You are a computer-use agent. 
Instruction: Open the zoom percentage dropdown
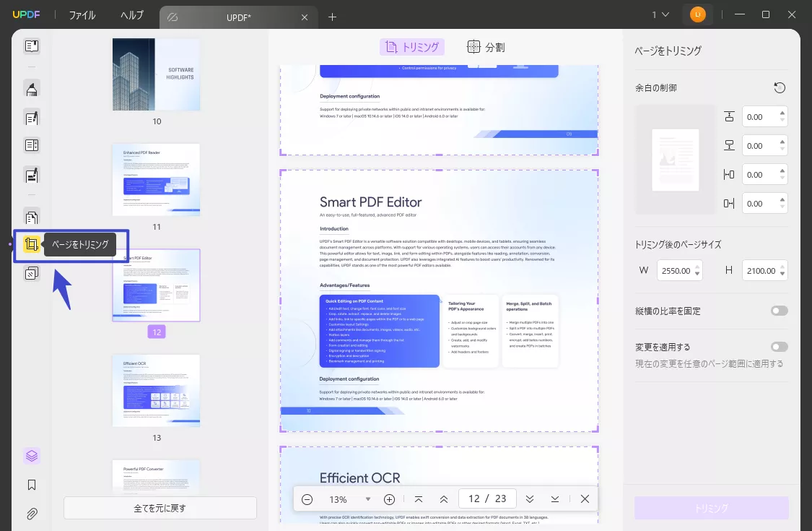click(x=367, y=499)
